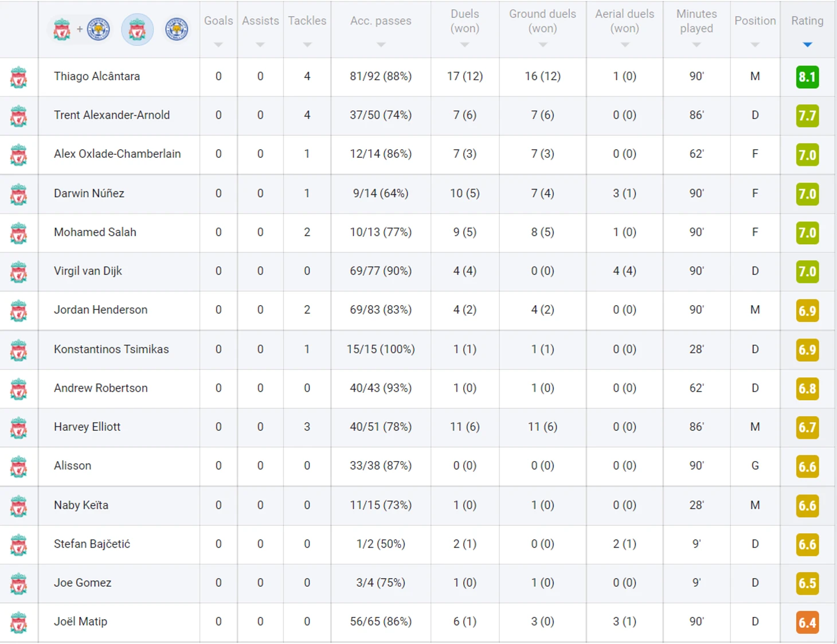Sort the table by Aerial duels (won)
This screenshot has width=837, height=644.
click(x=625, y=29)
